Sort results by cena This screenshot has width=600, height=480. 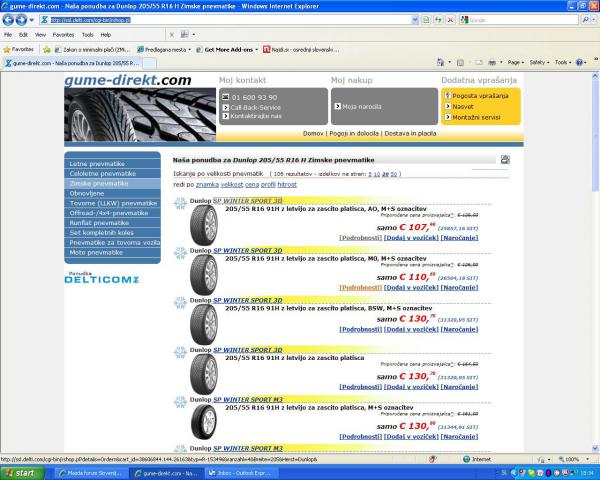point(252,184)
